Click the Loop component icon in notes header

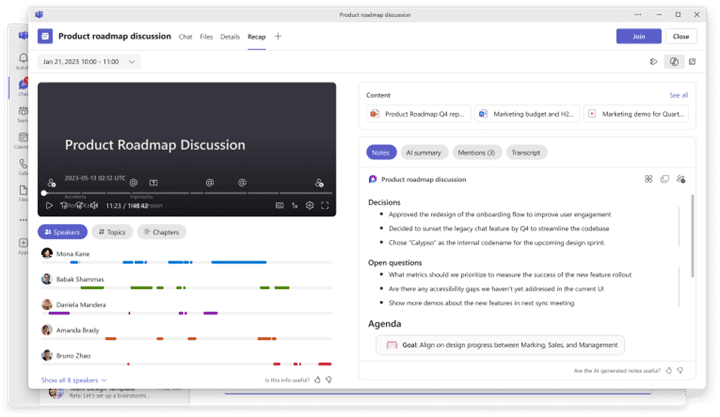pyautogui.click(x=373, y=179)
